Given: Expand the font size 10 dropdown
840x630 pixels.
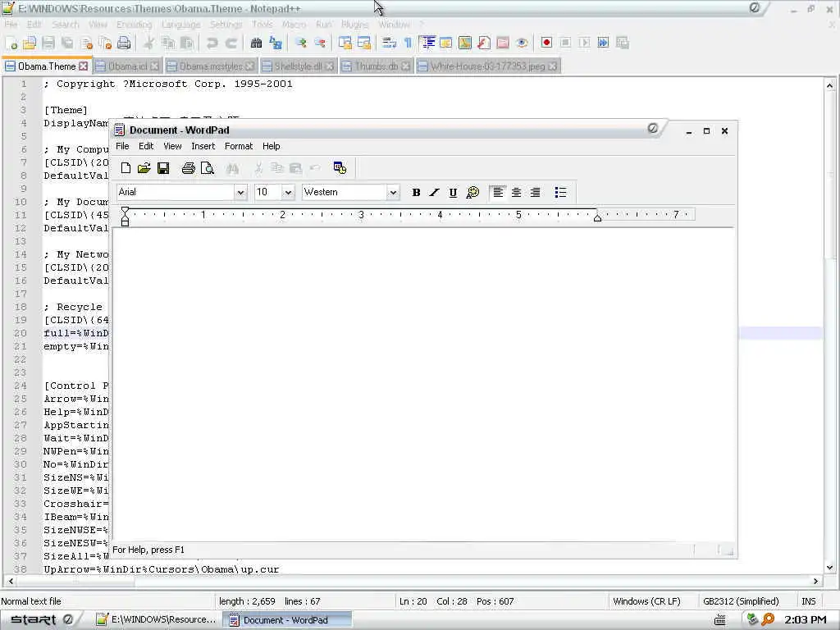Looking at the screenshot, I should click(288, 192).
